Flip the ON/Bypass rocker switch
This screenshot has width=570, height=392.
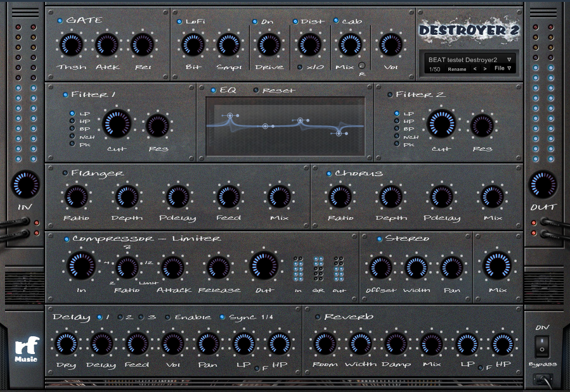pyautogui.click(x=542, y=346)
